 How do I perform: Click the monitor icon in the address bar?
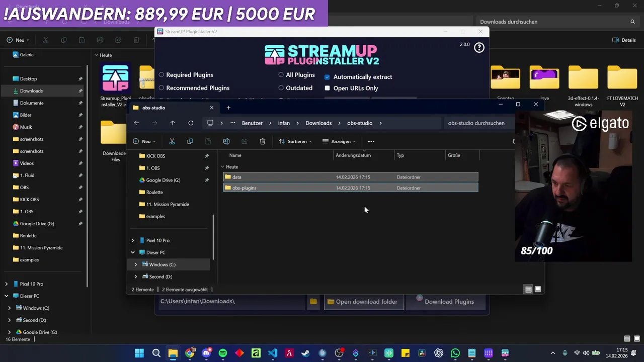(210, 123)
